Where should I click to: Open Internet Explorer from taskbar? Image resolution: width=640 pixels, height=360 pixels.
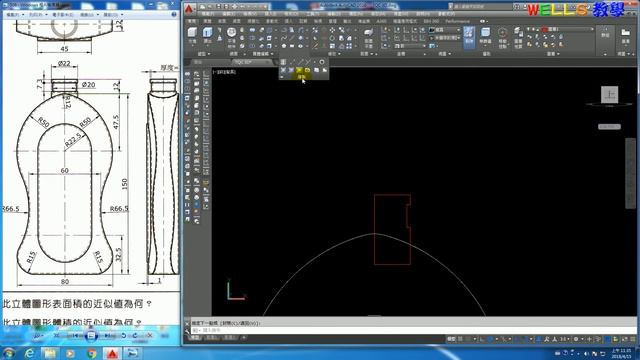29,353
